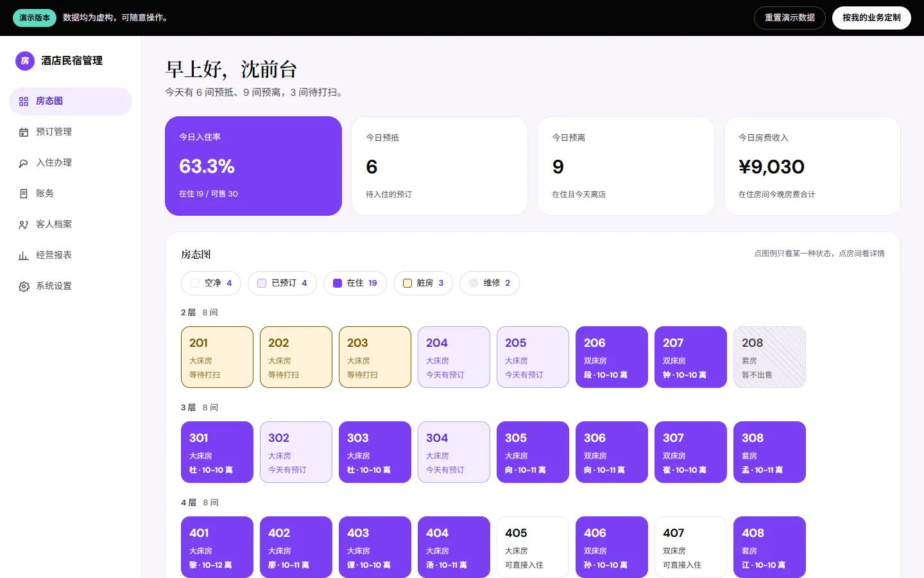The height and width of the screenshot is (578, 924).
Task: Select vacant room 407
Action: (x=690, y=547)
